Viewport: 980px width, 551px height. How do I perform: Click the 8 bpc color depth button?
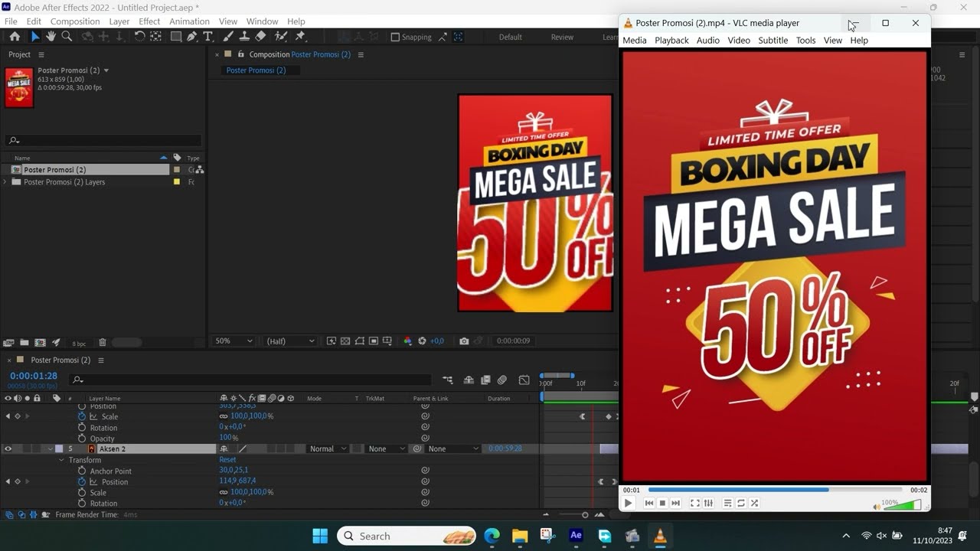click(x=79, y=344)
